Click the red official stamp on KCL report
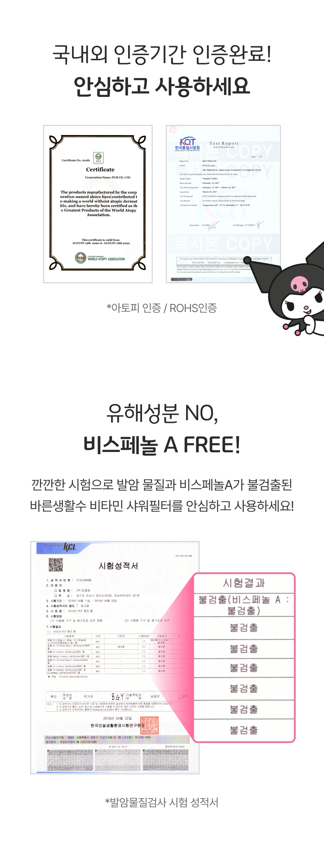This screenshot has height=868, width=324. pyautogui.click(x=150, y=725)
